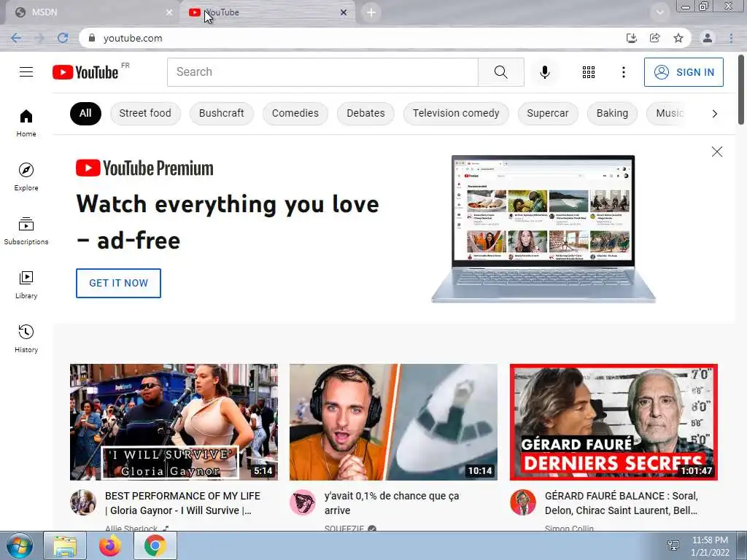Select the YouTube browser tab
The height and width of the screenshot is (560, 747).
click(267, 12)
